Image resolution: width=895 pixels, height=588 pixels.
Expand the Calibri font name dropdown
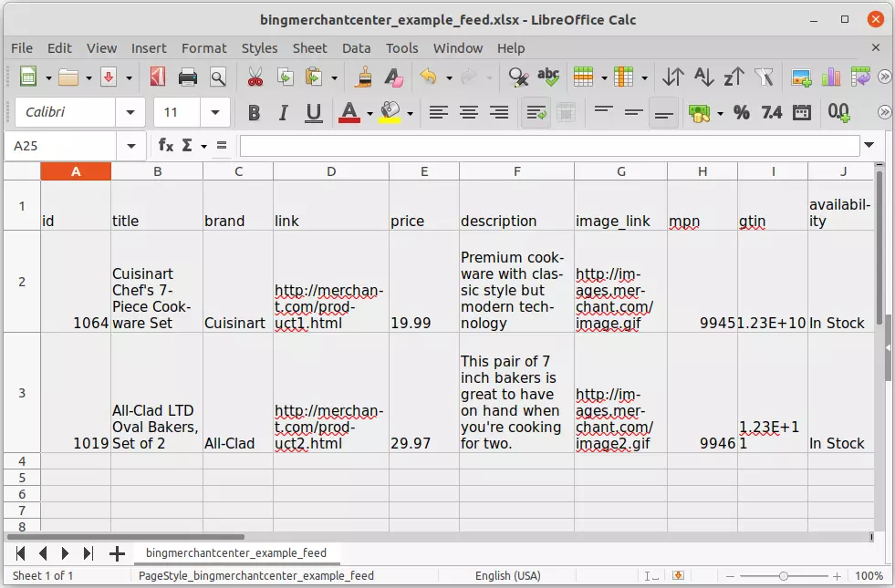point(130,112)
